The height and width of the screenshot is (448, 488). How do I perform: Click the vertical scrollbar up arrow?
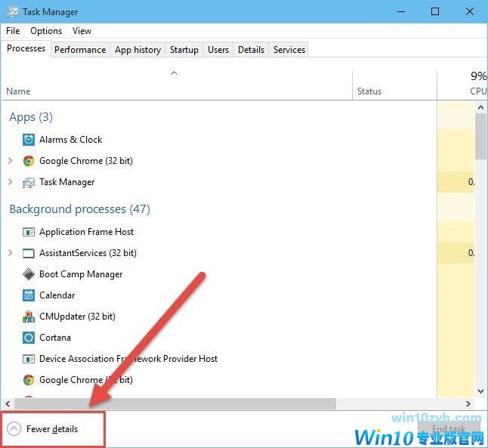480,108
